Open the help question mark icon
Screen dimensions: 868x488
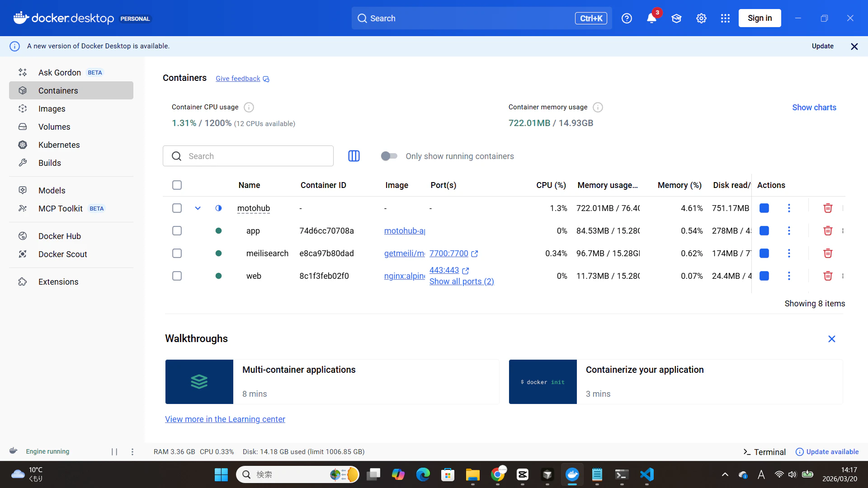click(627, 18)
